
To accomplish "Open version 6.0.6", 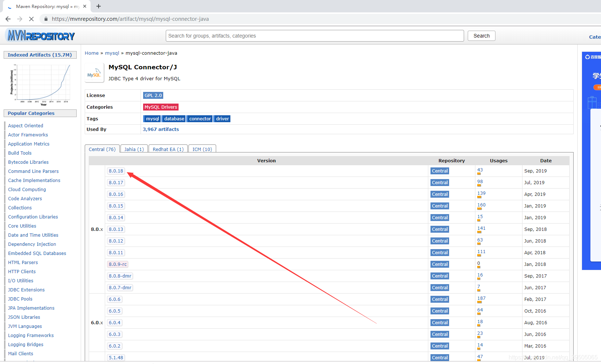I will tap(114, 299).
